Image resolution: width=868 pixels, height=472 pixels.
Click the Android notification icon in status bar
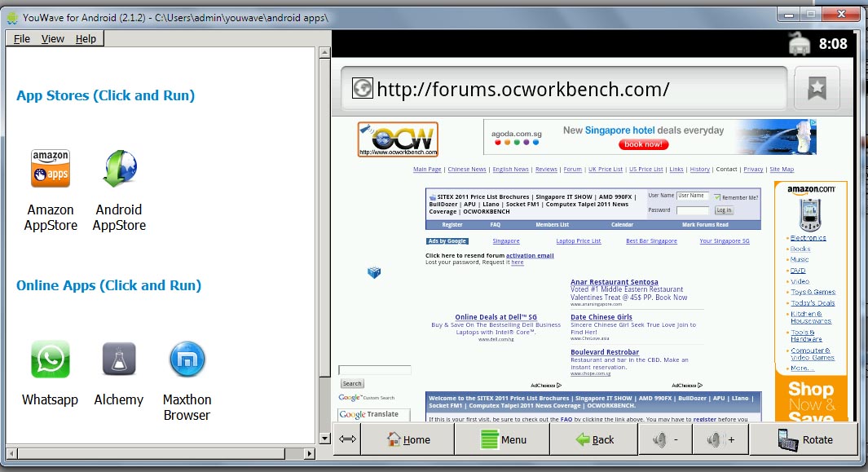[800, 44]
